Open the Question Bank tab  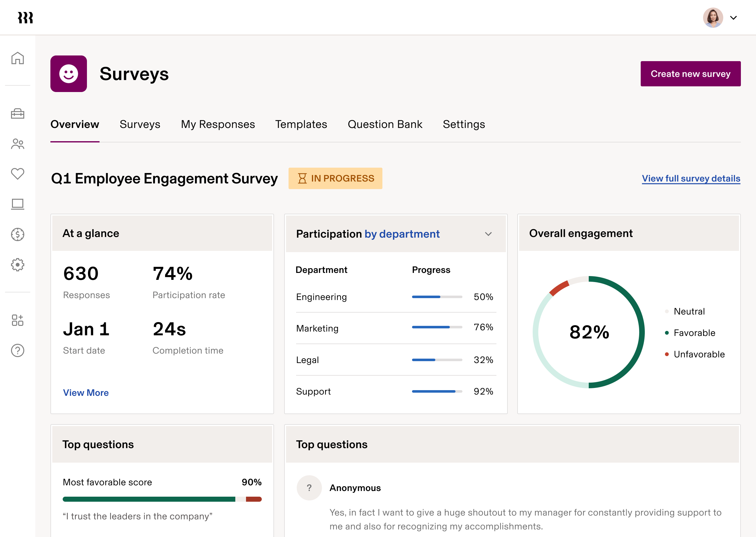[385, 124]
